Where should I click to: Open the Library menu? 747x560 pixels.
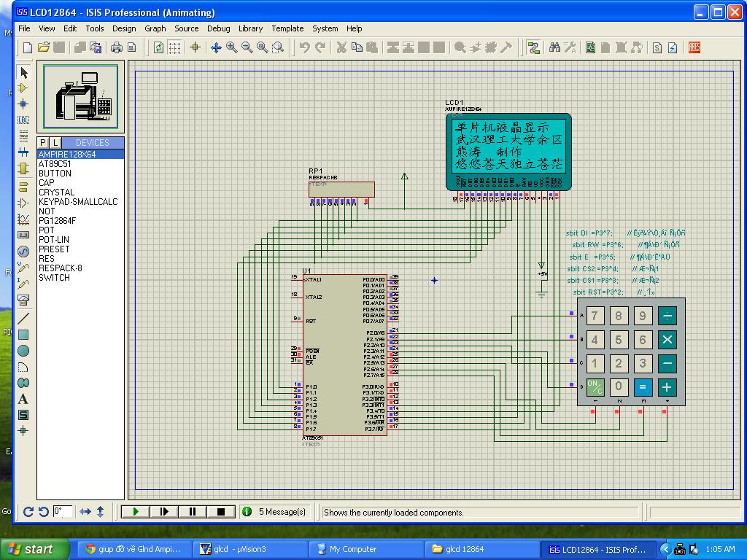point(250,28)
